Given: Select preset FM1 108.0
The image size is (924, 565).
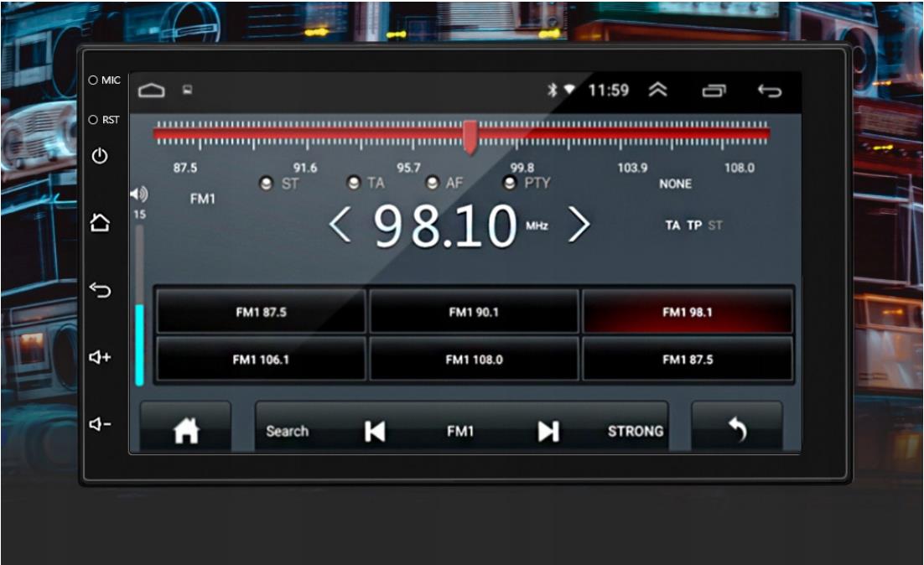Looking at the screenshot, I should [x=474, y=360].
